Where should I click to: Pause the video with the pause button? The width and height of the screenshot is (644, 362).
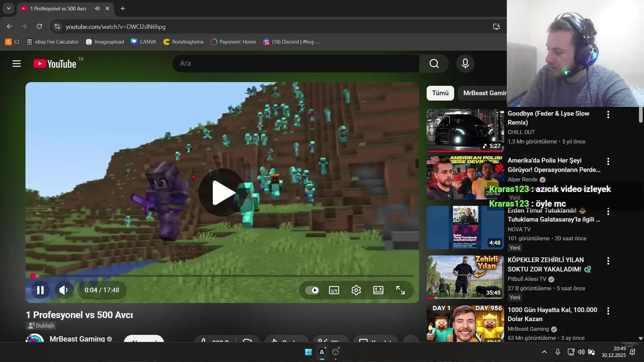tap(40, 290)
